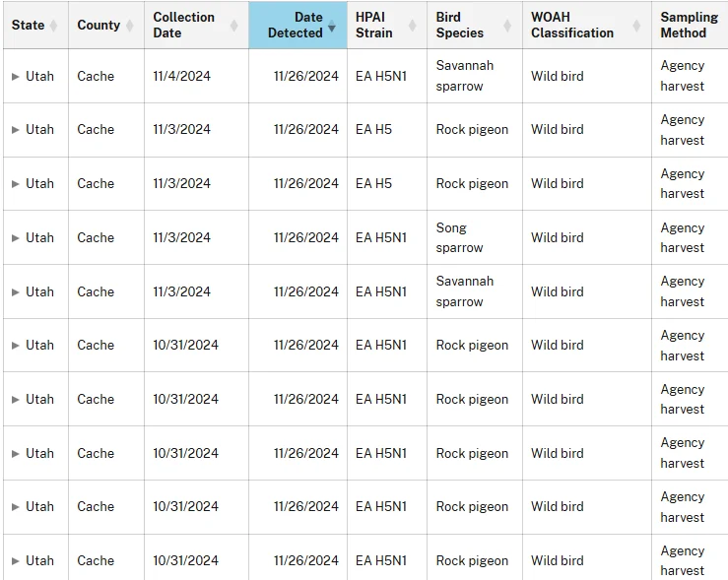Click the WOAH Classification sort arrows

coord(637,25)
